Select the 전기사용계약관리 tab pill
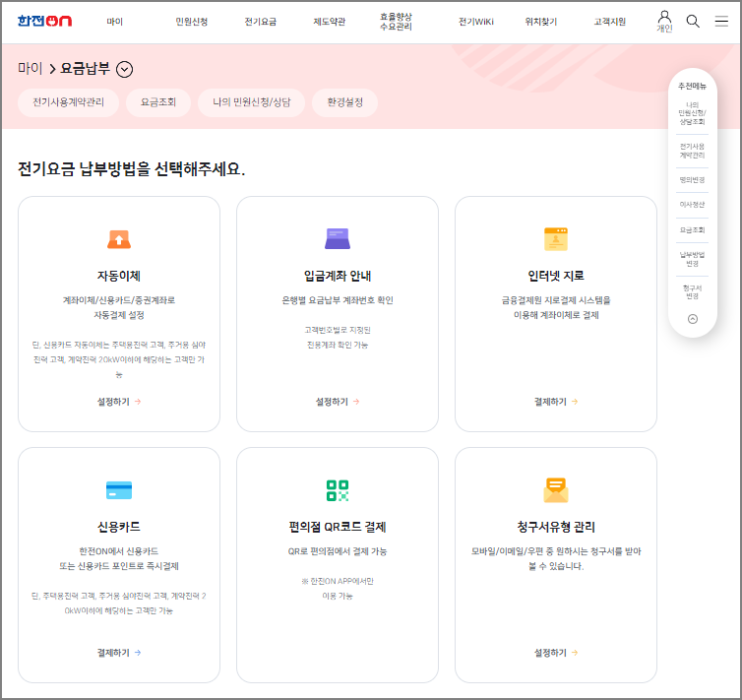The image size is (742, 700). pos(68,102)
